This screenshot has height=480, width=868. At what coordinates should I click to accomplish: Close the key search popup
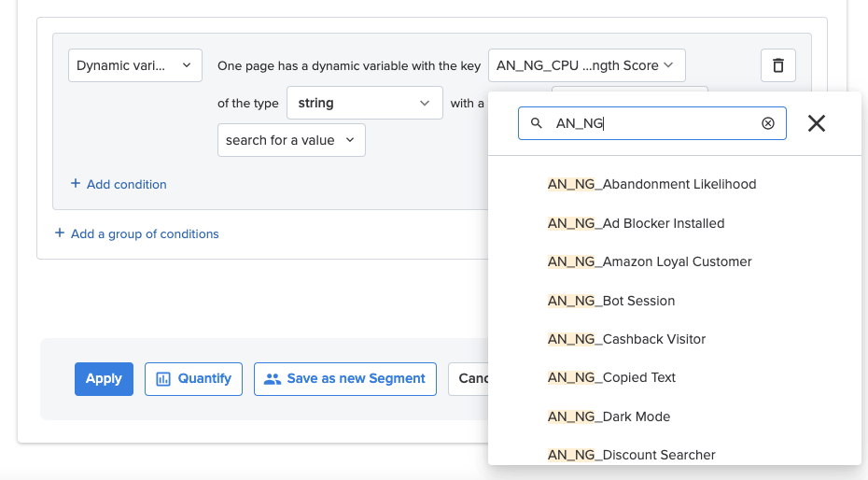(817, 123)
